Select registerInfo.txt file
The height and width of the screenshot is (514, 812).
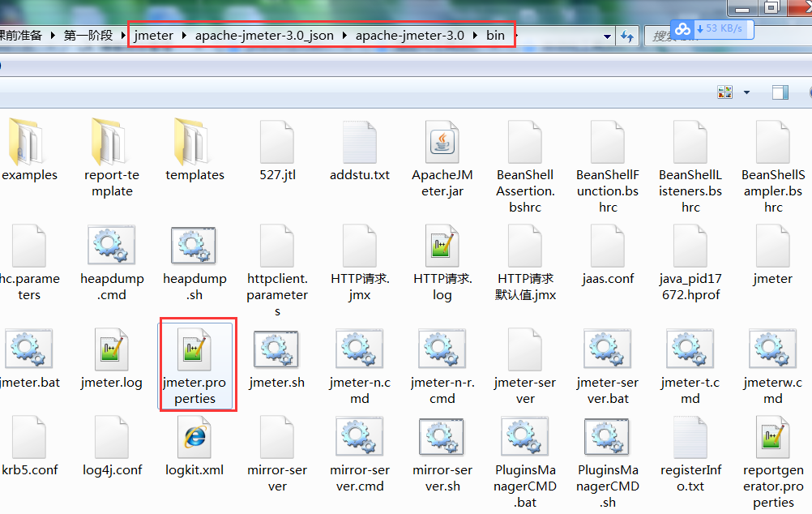click(690, 455)
